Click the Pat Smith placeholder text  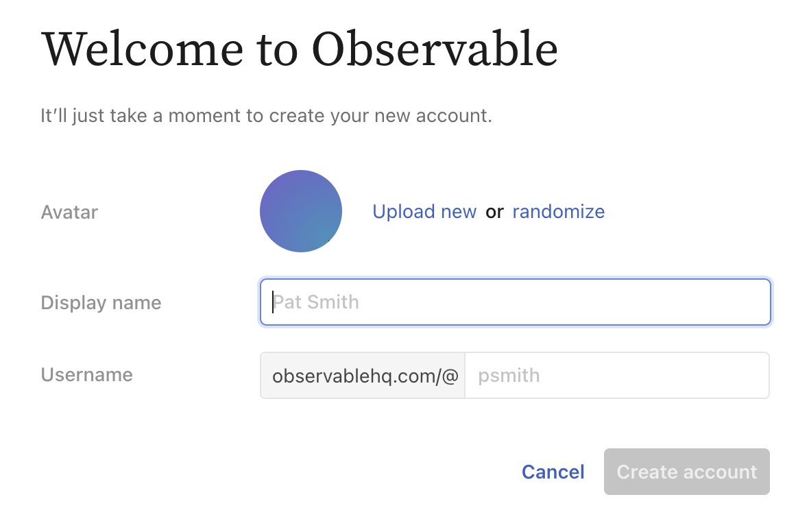[x=316, y=302]
